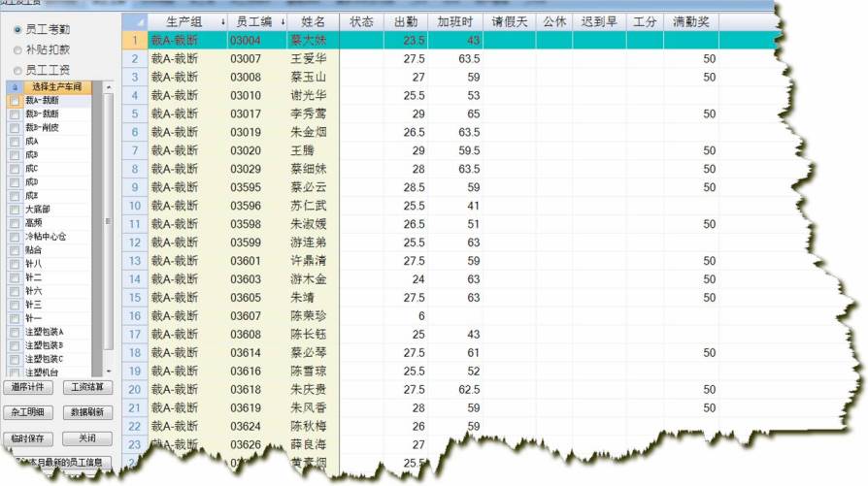Refresh data with 数据刷新 button
The height and width of the screenshot is (486, 868).
(x=87, y=412)
